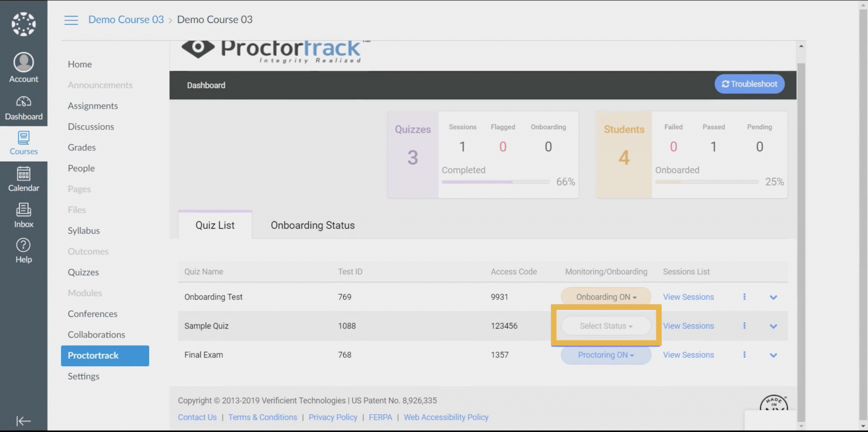The width and height of the screenshot is (868, 432).
Task: Open Discussions in the course menu
Action: [91, 126]
